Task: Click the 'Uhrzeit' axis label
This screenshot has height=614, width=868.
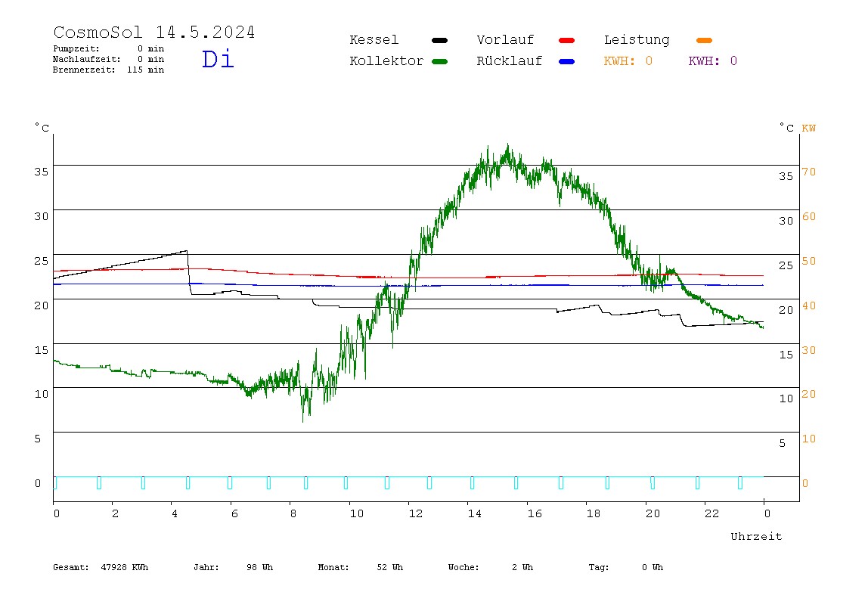Action: pyautogui.click(x=756, y=536)
